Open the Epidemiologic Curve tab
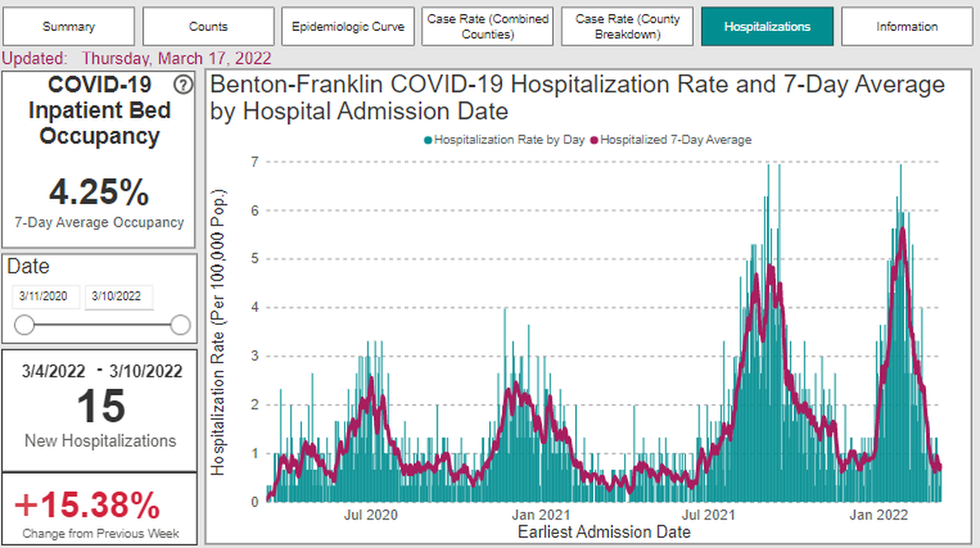 pos(348,27)
